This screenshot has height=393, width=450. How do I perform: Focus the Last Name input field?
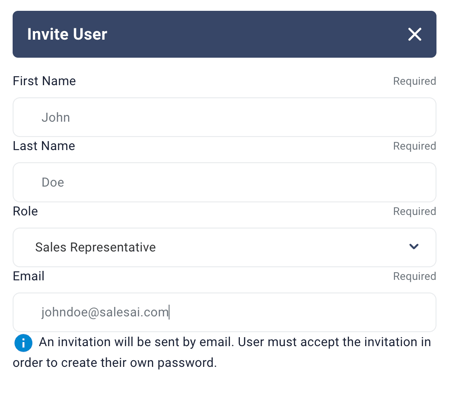224,182
